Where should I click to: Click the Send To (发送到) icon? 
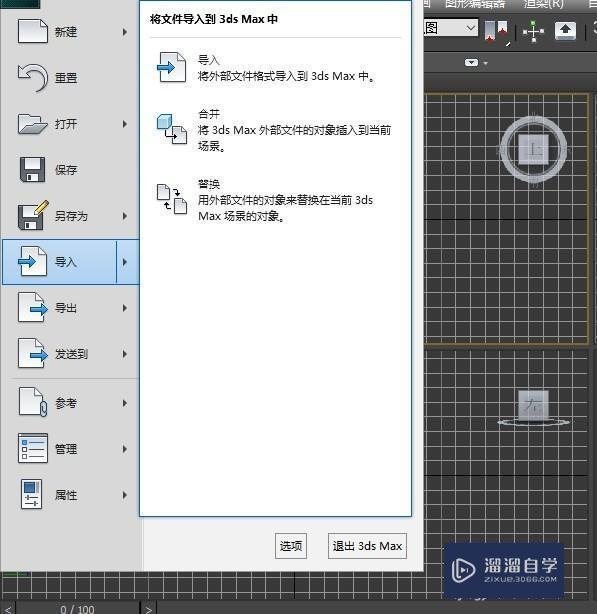[x=33, y=353]
